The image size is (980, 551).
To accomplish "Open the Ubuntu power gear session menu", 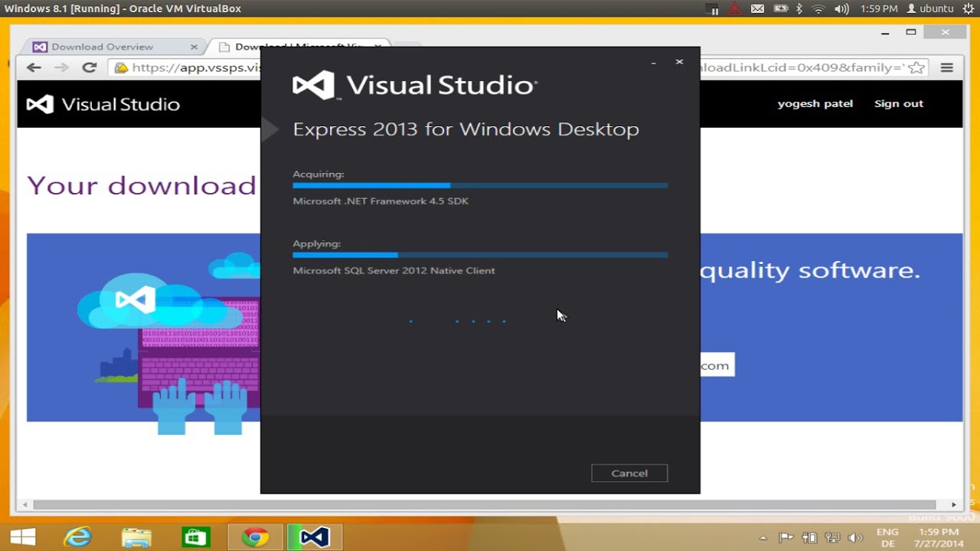I will pos(969,8).
